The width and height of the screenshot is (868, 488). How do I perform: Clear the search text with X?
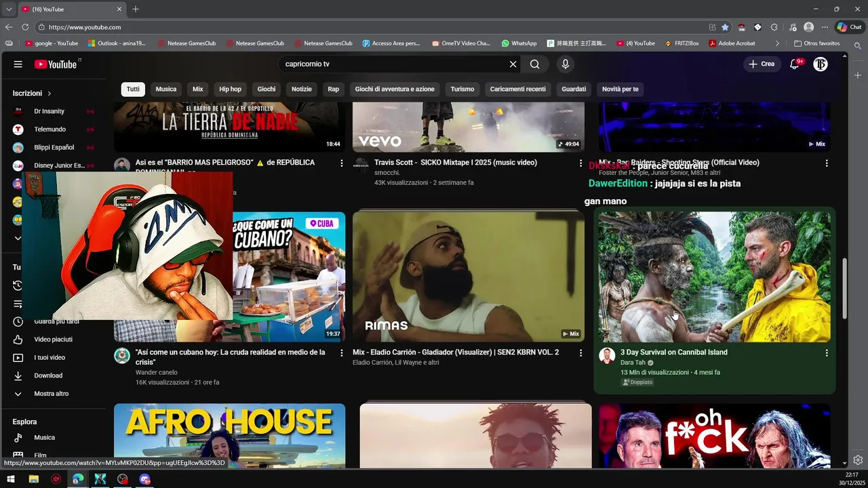513,64
